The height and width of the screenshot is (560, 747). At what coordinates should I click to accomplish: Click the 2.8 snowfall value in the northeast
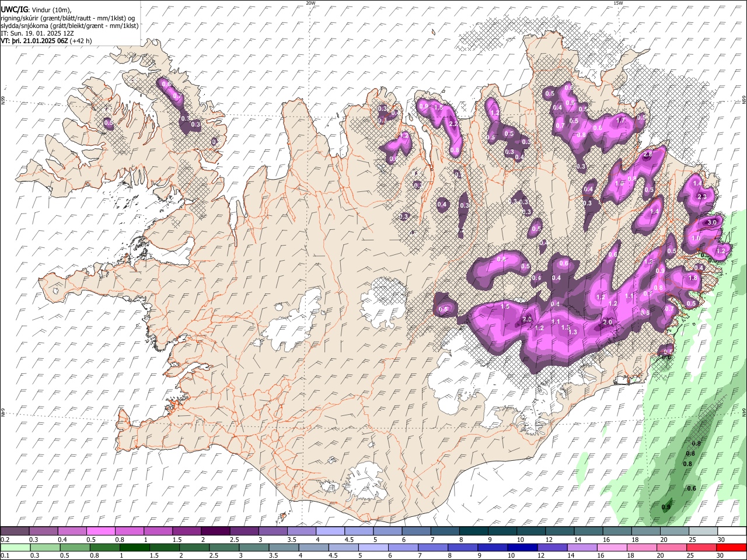click(647, 155)
